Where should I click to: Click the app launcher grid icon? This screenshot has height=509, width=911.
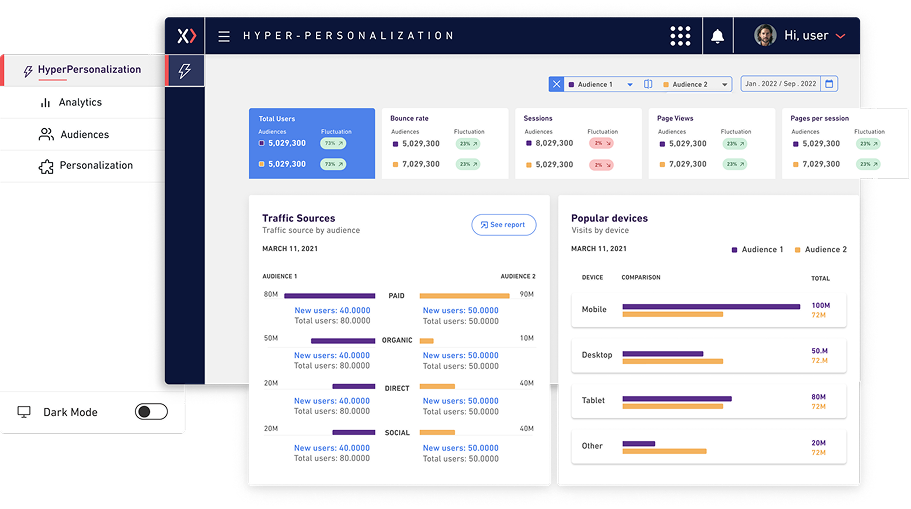point(680,36)
